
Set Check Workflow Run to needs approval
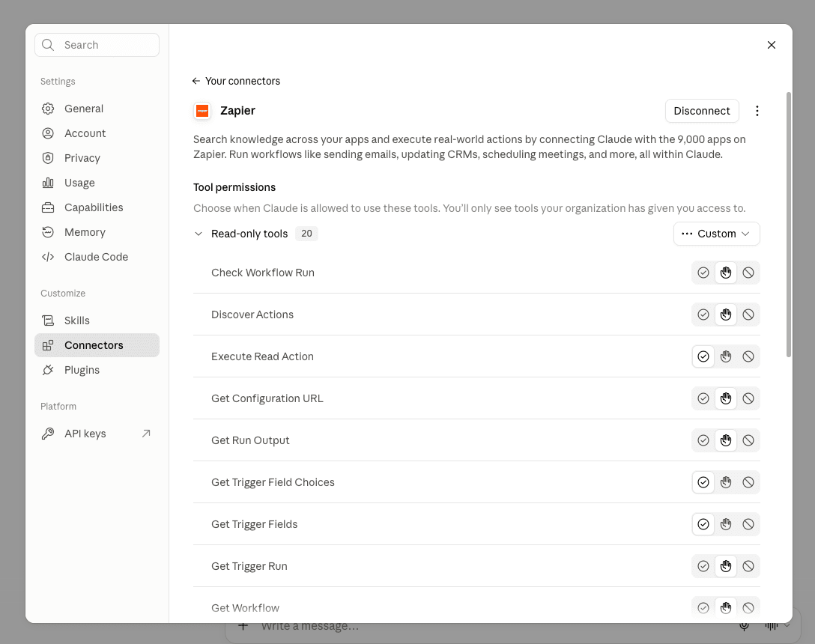tap(726, 273)
